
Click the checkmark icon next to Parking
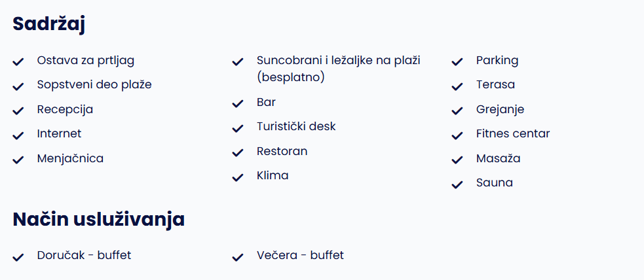click(x=457, y=62)
